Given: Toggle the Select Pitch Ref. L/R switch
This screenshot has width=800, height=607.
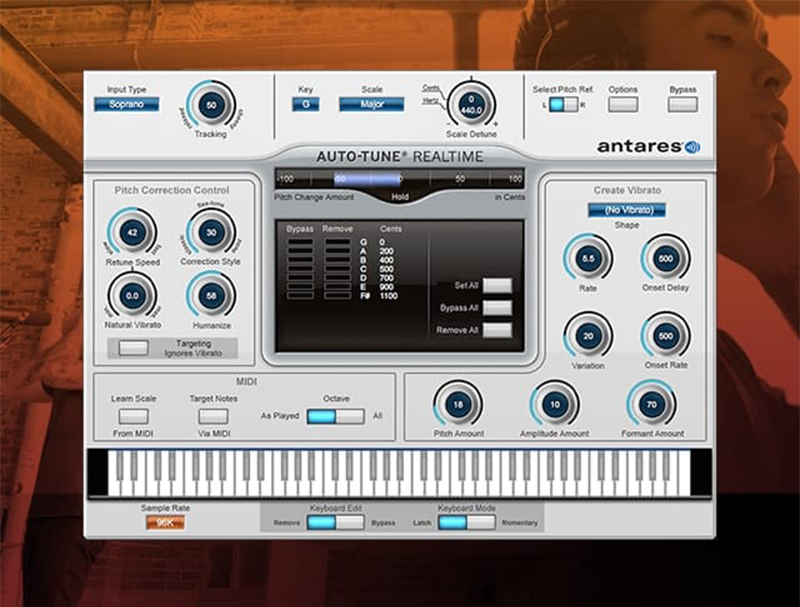Looking at the screenshot, I should pos(563,105).
